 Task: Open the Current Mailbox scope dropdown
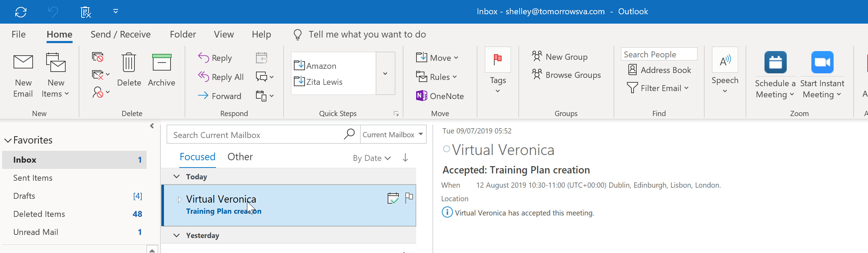click(x=393, y=134)
